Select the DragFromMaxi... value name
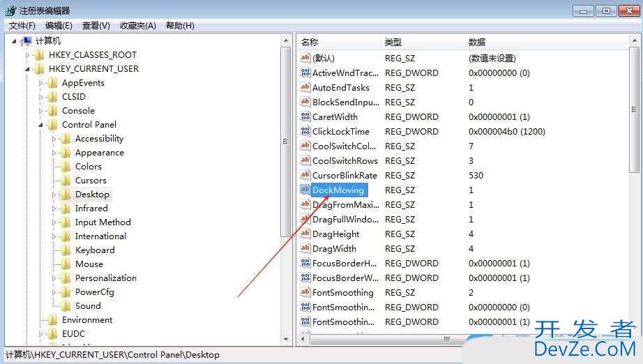643x364 pixels. click(345, 204)
